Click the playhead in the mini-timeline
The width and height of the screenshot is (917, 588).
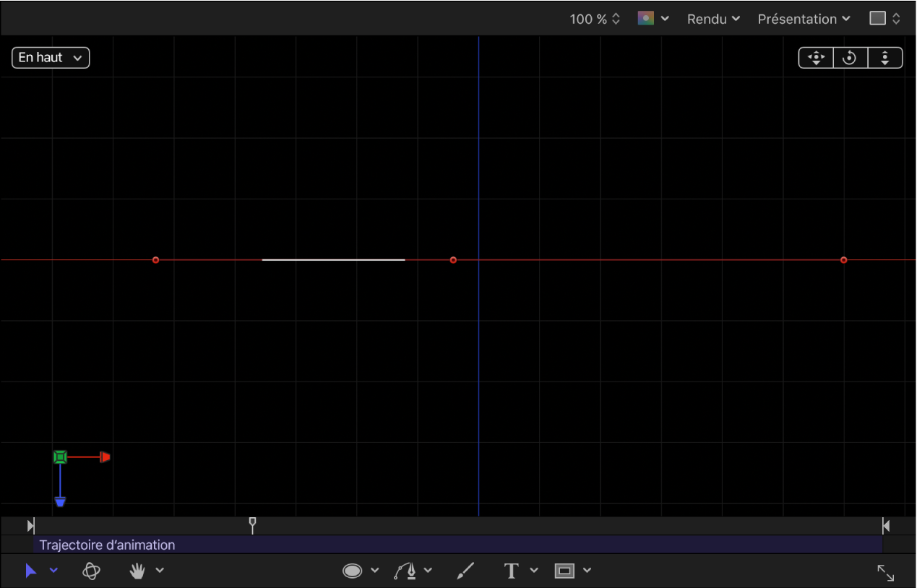tap(252, 524)
